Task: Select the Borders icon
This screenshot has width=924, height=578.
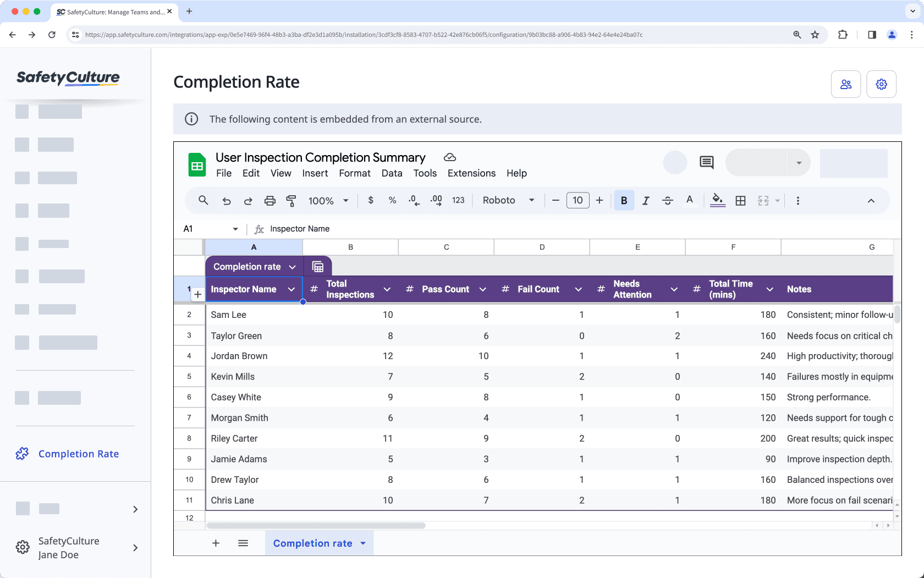Action: [x=740, y=200]
